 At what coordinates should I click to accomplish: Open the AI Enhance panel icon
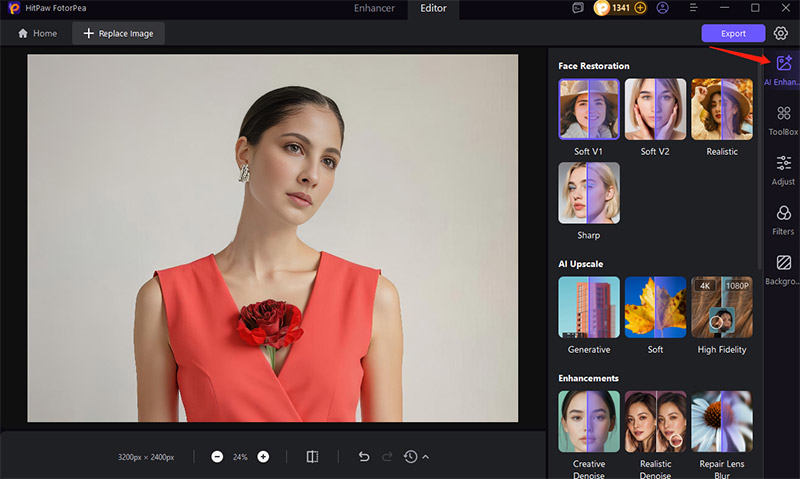pyautogui.click(x=783, y=64)
